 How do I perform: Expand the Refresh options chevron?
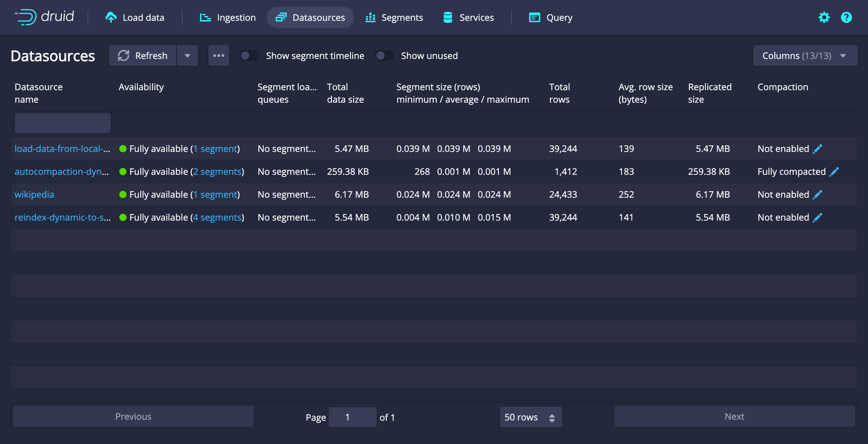coord(187,55)
